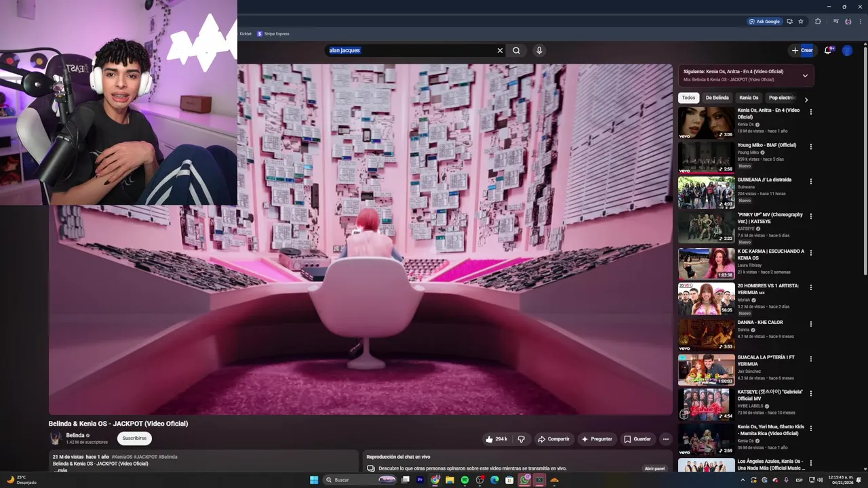Open DANNA - KHE CALOR thumbnail
Viewport: 868px width, 488px height.
coord(706,335)
